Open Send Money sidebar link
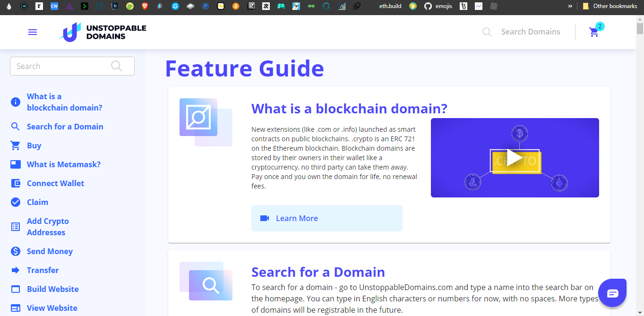 coord(50,251)
